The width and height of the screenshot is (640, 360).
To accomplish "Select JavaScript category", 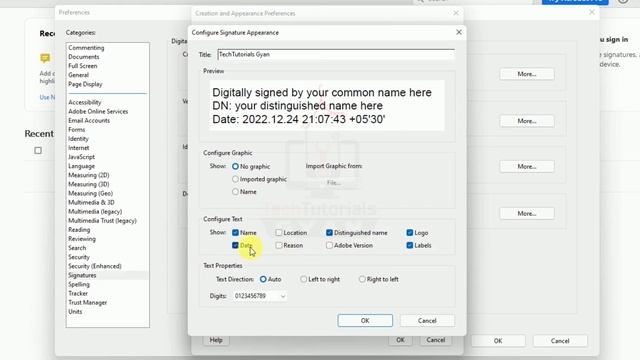I will tap(82, 157).
